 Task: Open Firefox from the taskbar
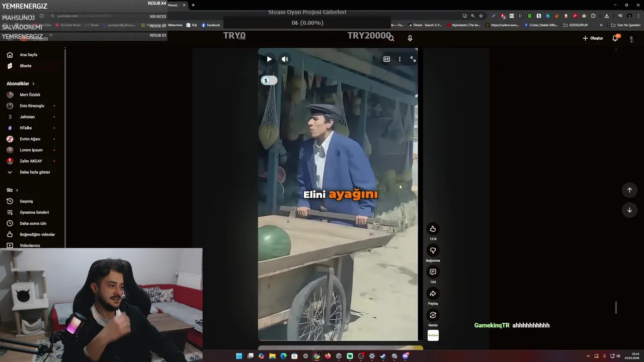coord(328,356)
